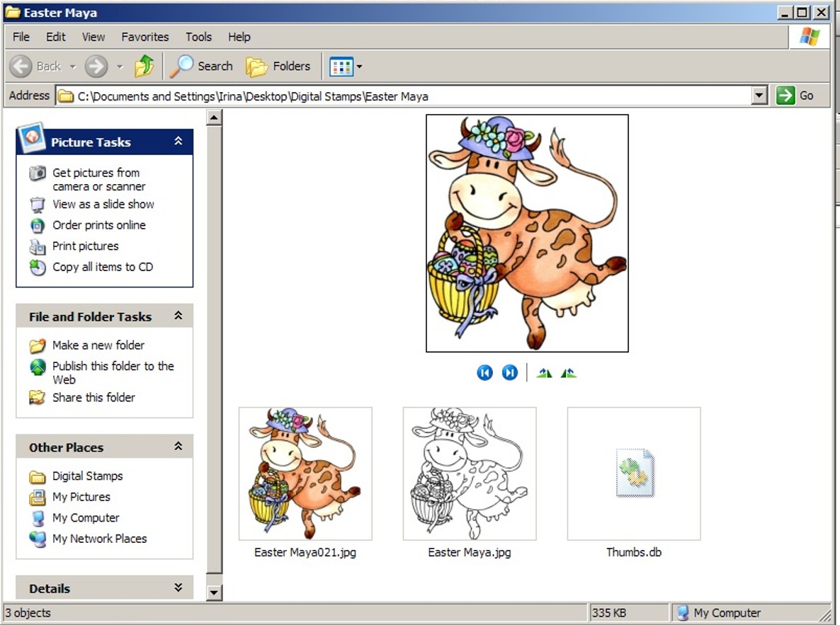Viewport: 840px width, 625px height.
Task: Click the green Go arrow button
Action: coord(785,96)
